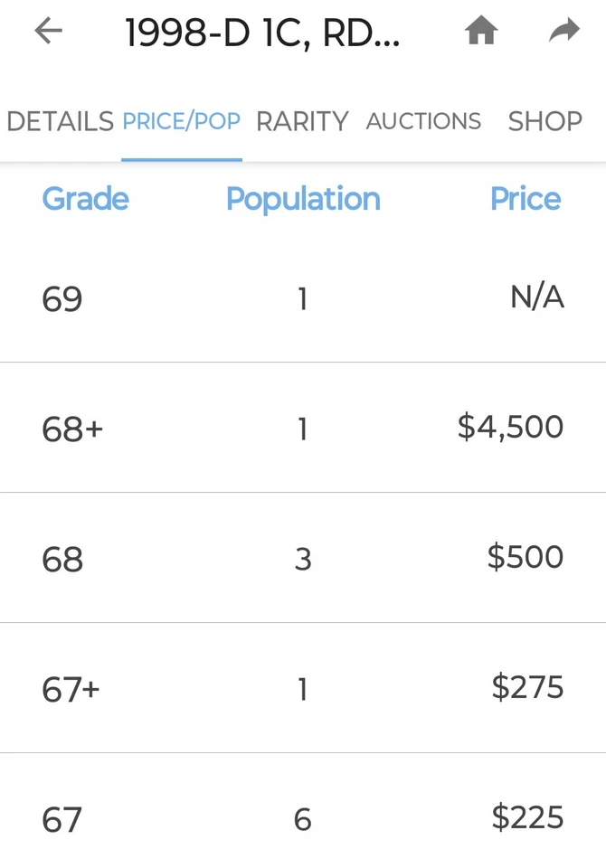Tap the share arrow icon
Image resolution: width=606 pixels, height=868 pixels.
click(564, 32)
